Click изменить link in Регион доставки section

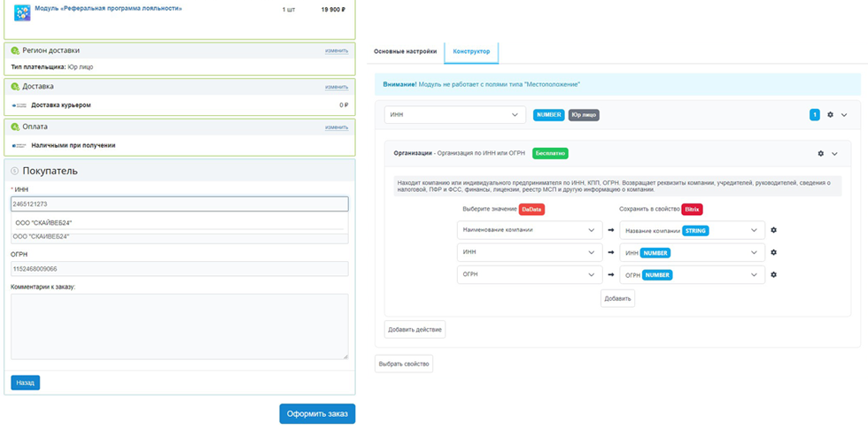(x=337, y=50)
